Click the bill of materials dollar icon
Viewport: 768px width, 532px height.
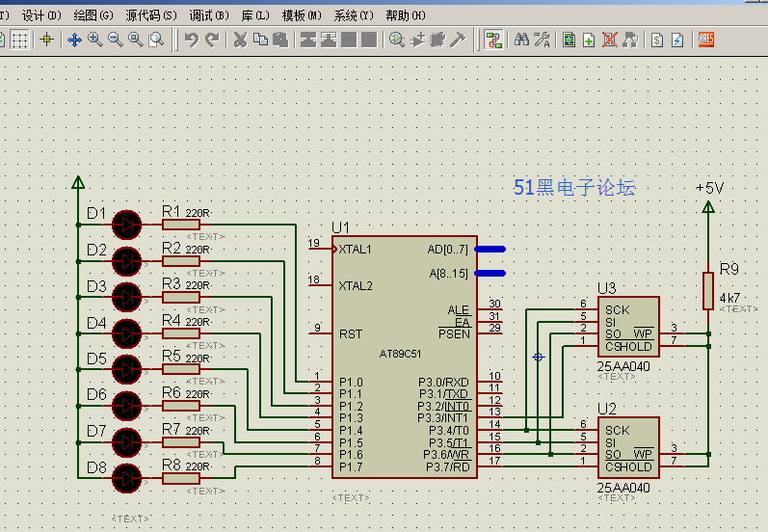tap(657, 40)
